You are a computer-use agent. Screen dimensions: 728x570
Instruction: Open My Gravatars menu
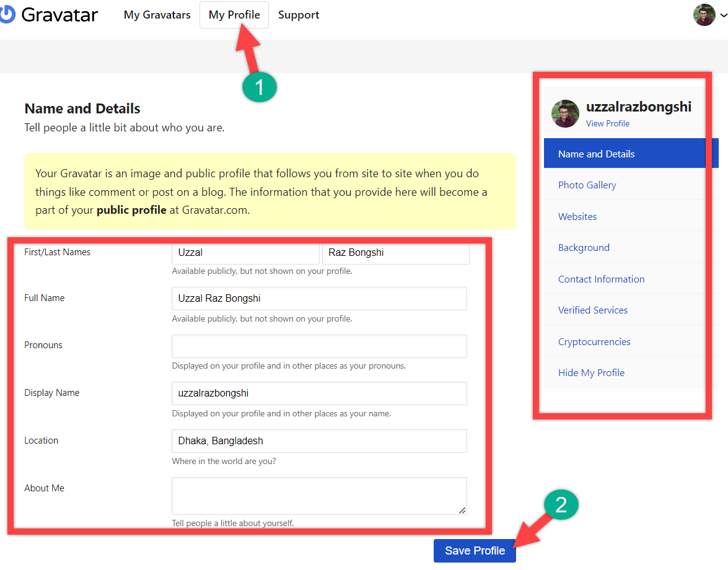click(157, 15)
